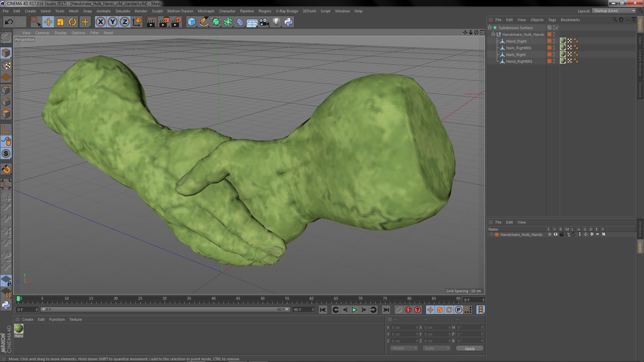Switch to Model mode in left palette

coord(6,53)
